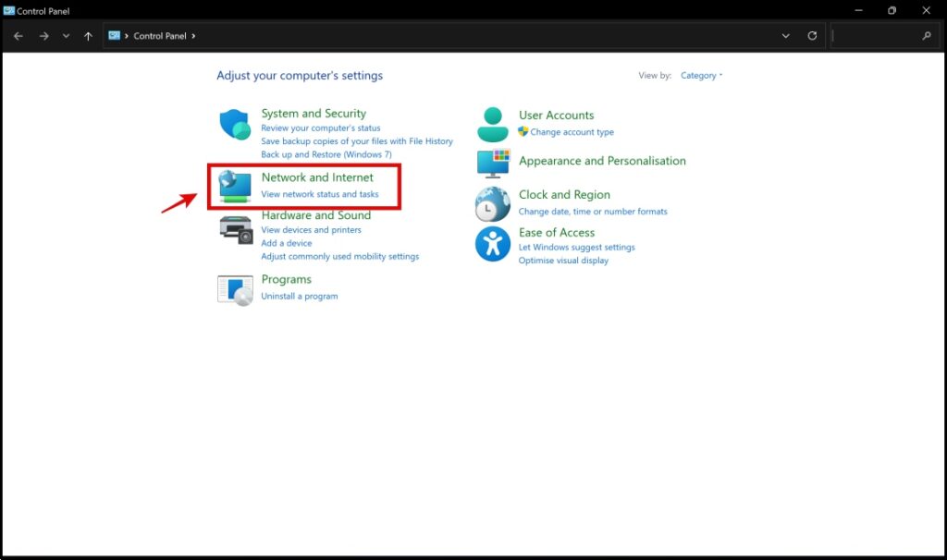Screen dimensions: 947x560
Task: Click Change account type link
Action: [x=572, y=132]
